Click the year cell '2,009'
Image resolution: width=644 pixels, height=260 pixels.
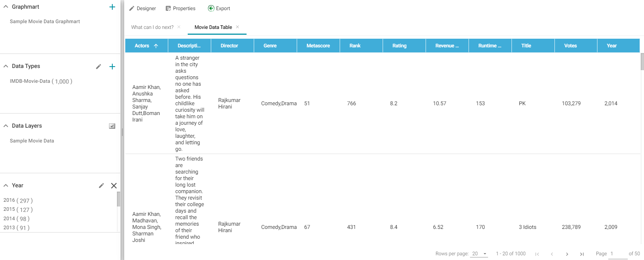(611, 227)
